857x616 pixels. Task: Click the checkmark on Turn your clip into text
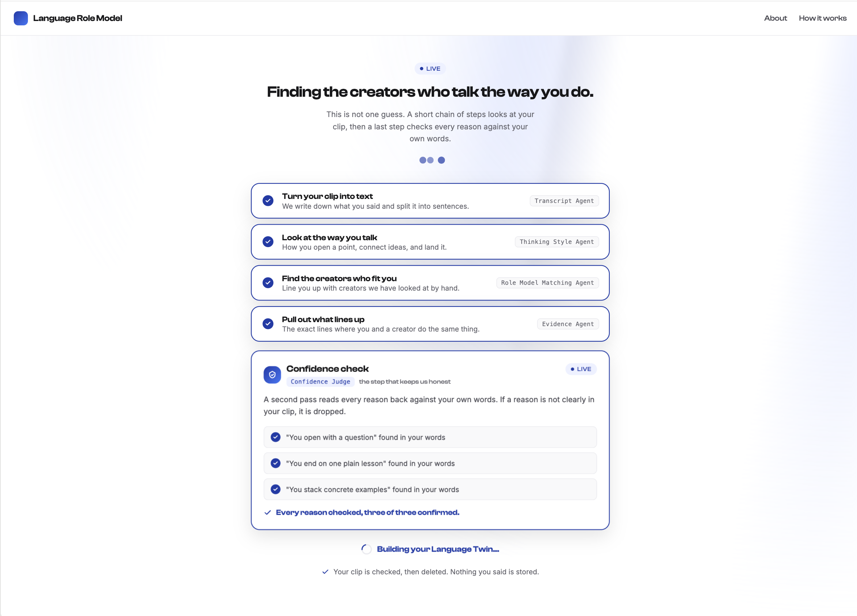(268, 200)
